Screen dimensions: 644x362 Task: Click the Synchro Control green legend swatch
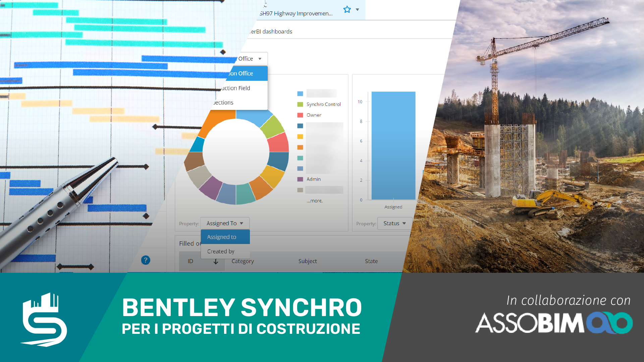point(300,104)
